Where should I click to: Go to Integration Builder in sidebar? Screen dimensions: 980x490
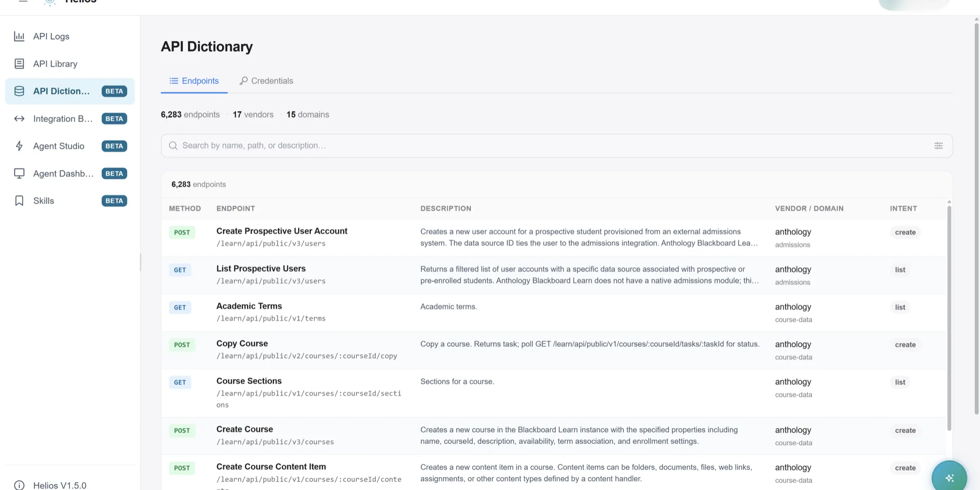click(x=70, y=119)
